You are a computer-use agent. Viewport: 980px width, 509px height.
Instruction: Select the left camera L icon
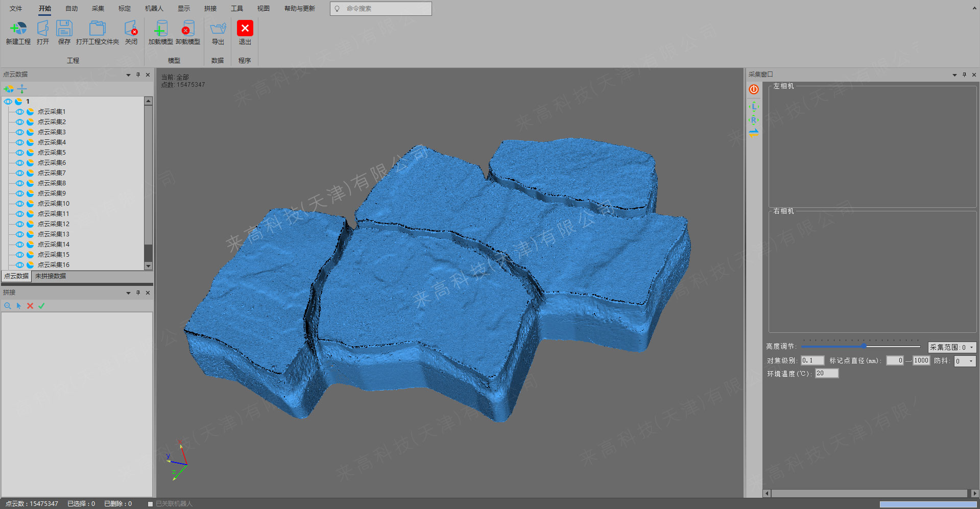pyautogui.click(x=754, y=106)
